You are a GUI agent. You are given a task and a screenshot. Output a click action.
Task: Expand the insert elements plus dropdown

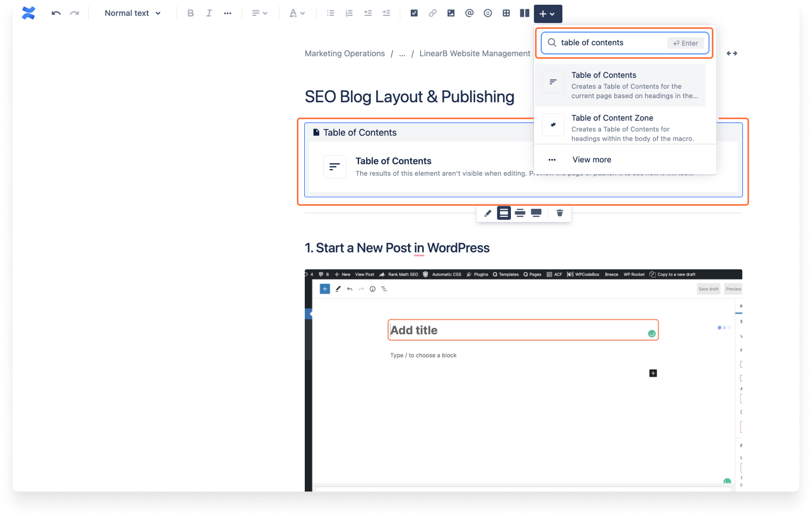click(x=548, y=13)
